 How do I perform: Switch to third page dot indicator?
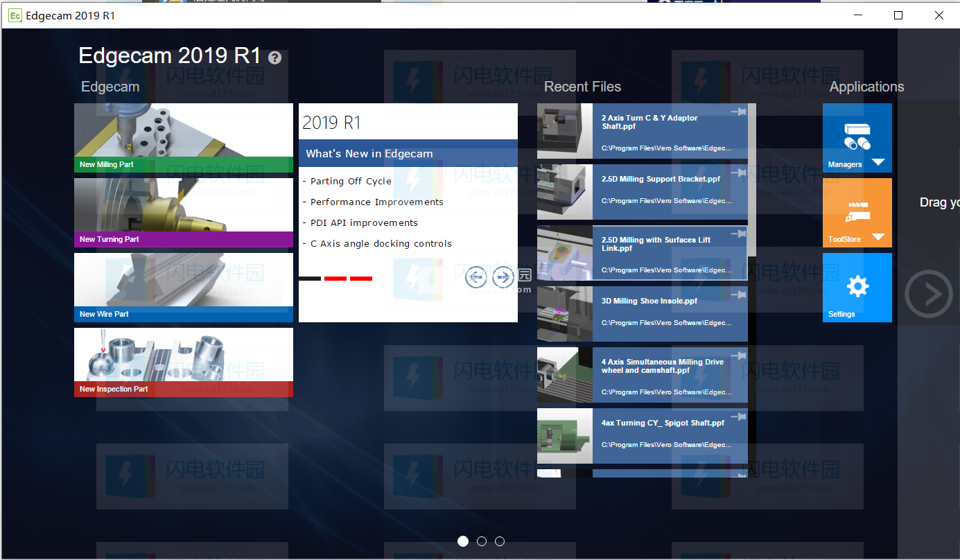[500, 541]
